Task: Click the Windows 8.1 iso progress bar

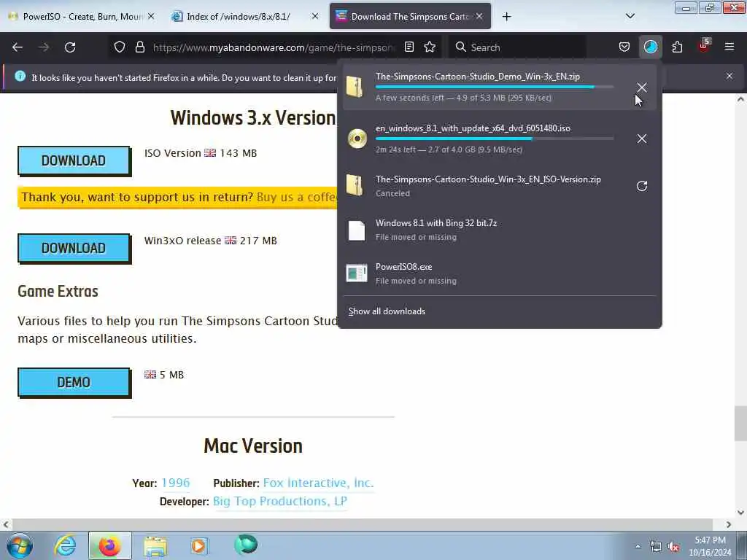Action: (495, 139)
